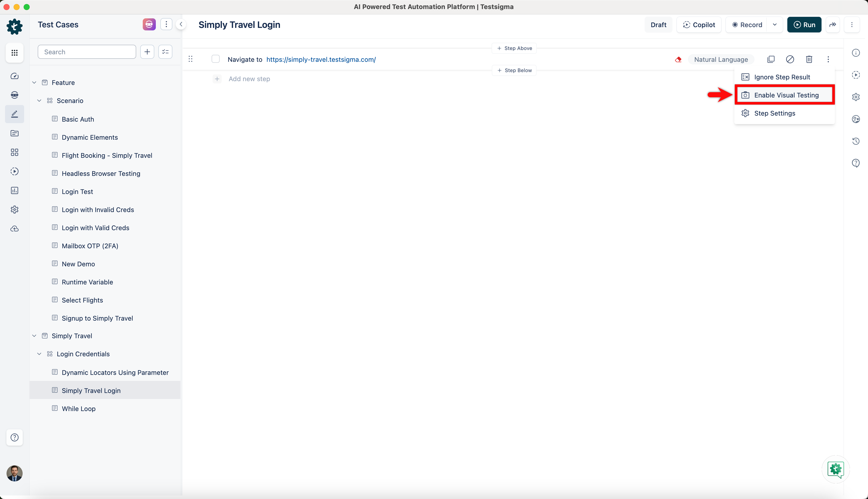Select the pen editing tool in sidebar

14,114
